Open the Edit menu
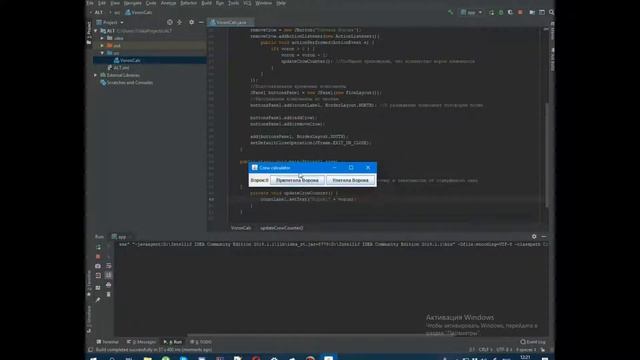This screenshot has width=640, height=360. tap(102, 3)
